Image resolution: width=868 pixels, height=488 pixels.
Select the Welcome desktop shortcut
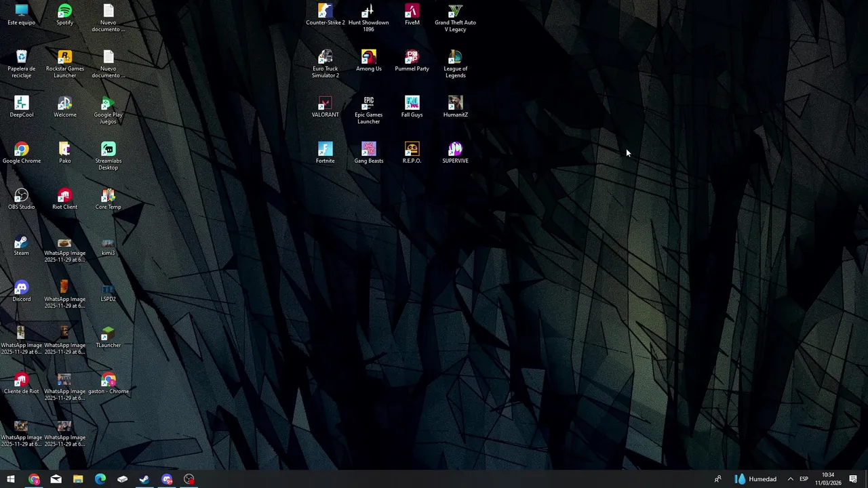click(65, 107)
